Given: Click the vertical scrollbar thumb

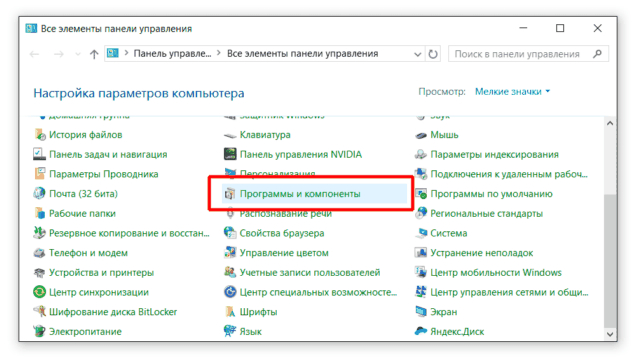Looking at the screenshot, I should click(x=610, y=261).
